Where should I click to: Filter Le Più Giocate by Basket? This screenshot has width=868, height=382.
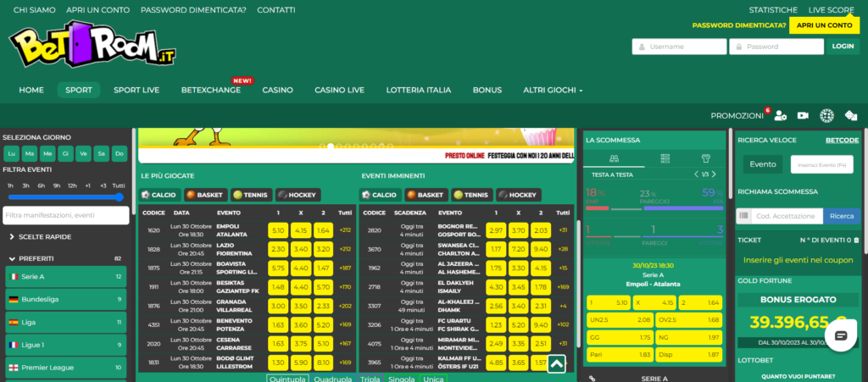click(205, 195)
